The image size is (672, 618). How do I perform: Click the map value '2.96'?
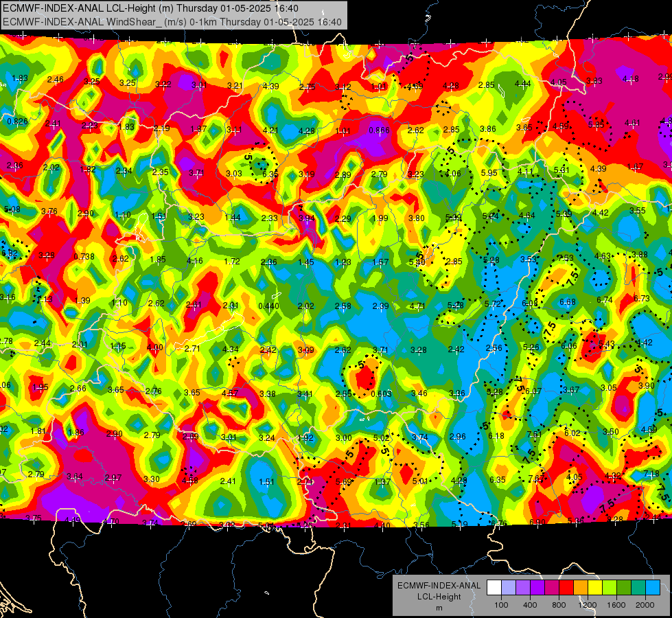click(457, 436)
